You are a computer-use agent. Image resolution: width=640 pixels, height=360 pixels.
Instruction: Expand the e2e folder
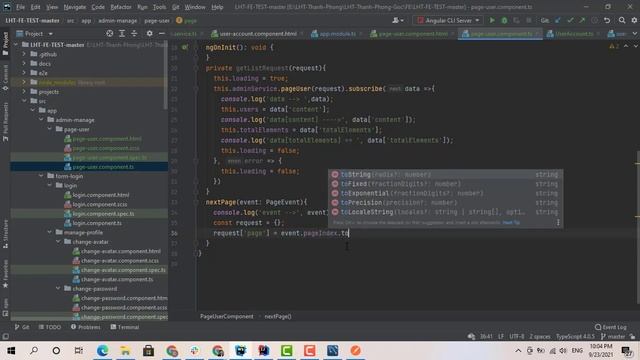tap(24, 73)
